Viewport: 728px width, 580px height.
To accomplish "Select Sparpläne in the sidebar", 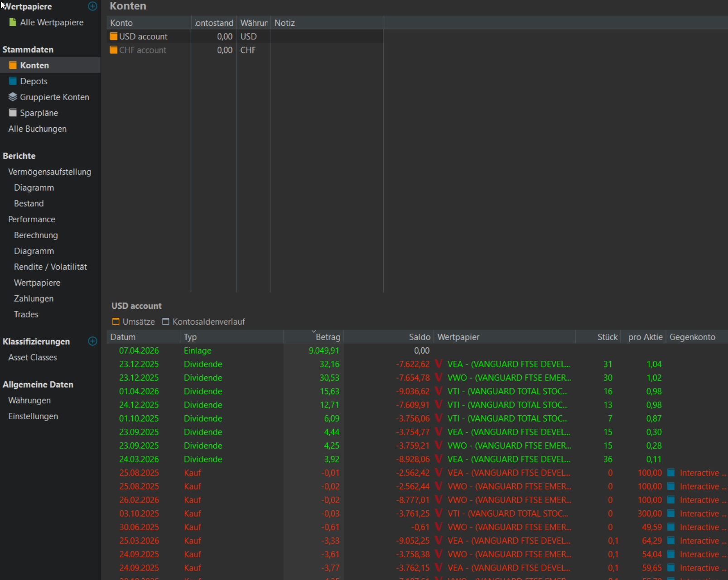I will 39,113.
